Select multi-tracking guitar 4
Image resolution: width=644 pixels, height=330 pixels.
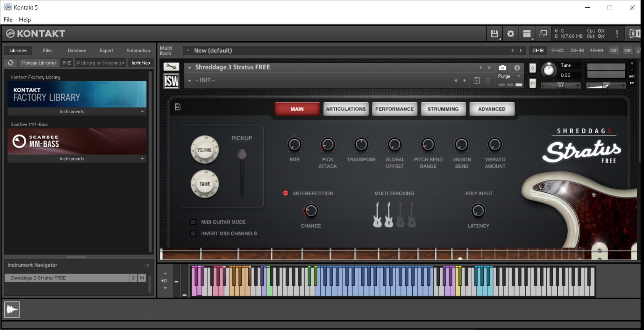[x=412, y=215]
